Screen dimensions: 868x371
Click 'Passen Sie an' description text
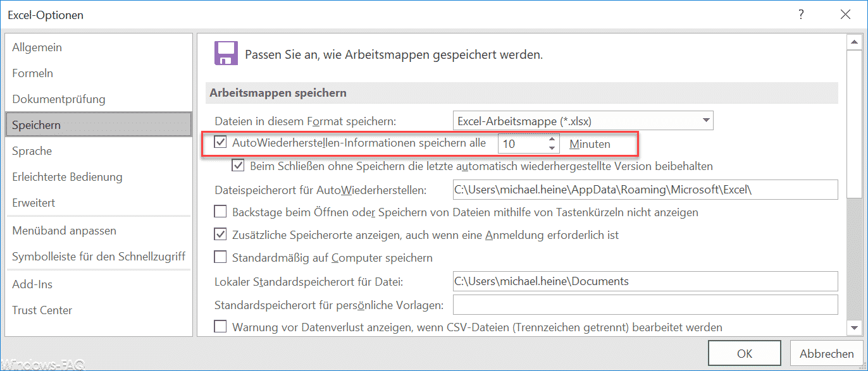394,55
